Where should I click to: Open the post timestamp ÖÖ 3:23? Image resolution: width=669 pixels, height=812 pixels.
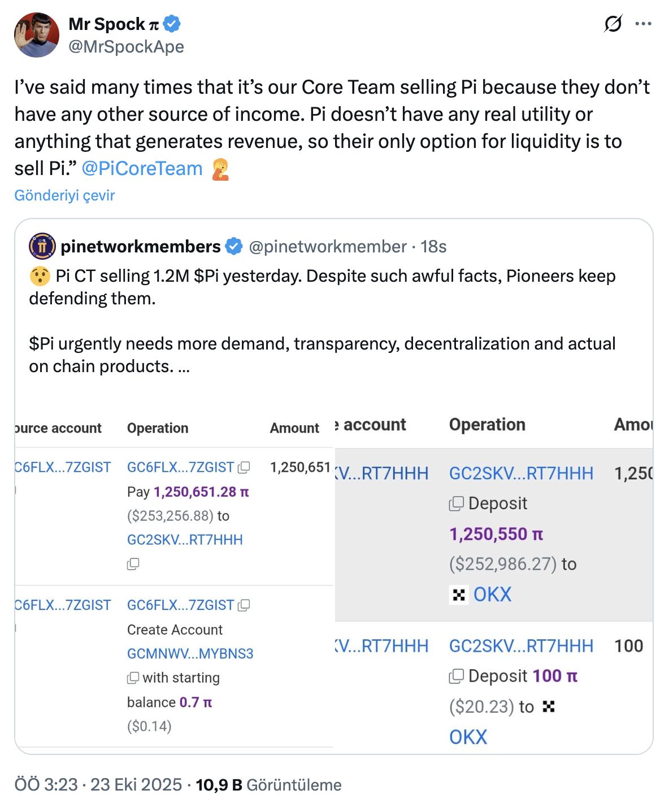click(x=46, y=785)
